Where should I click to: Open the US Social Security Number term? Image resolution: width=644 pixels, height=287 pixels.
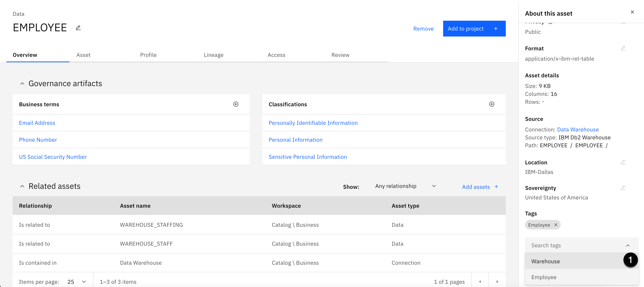point(53,157)
